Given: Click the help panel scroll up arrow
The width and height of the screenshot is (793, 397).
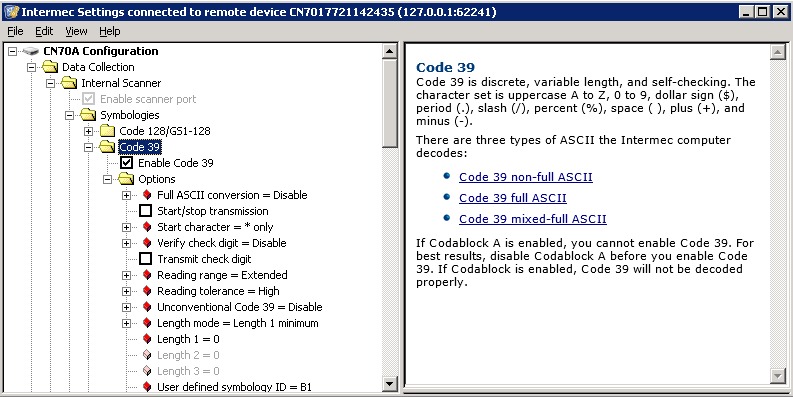Looking at the screenshot, I should (778, 52).
